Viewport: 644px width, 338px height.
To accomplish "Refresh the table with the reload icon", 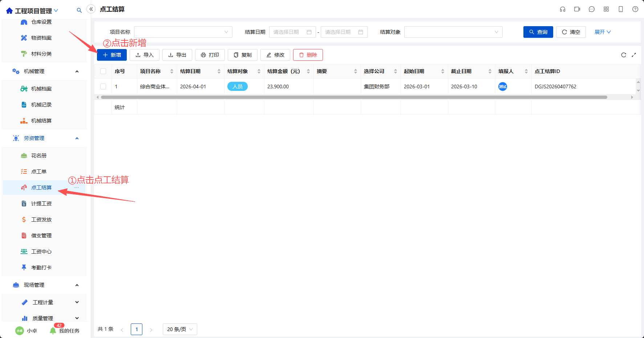I will [x=624, y=55].
